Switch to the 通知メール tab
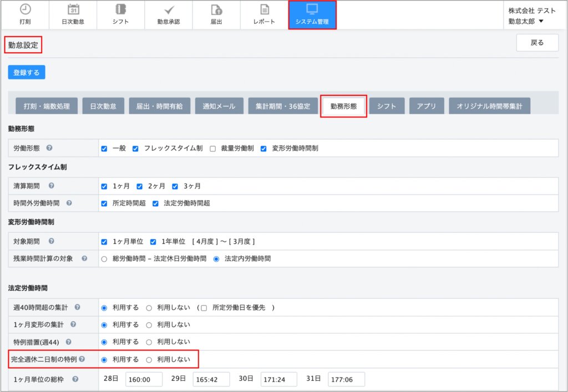Viewport: 568px width, 392px height. tap(219, 106)
